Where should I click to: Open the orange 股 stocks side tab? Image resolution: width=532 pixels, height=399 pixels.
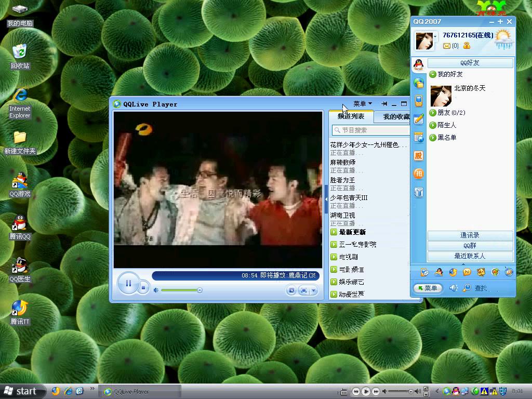tap(419, 156)
